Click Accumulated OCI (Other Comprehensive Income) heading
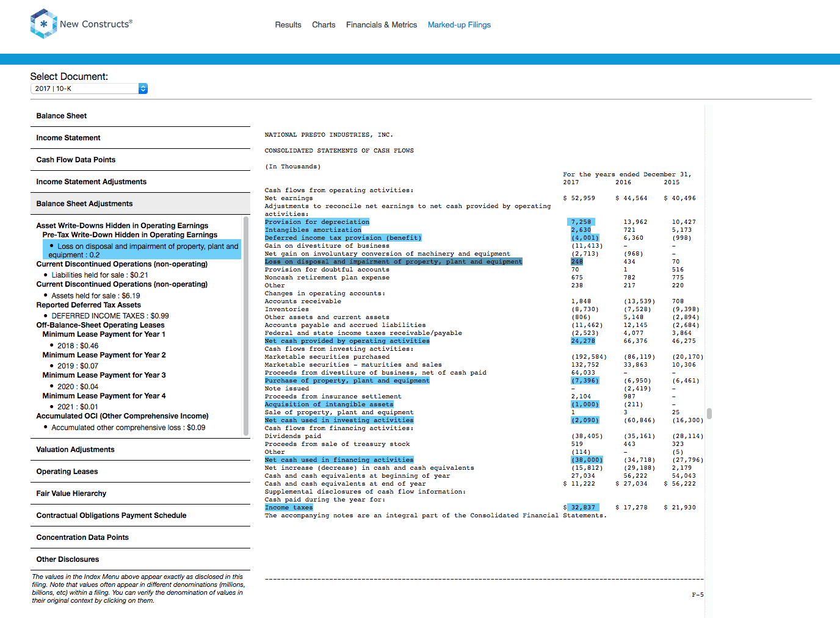The image size is (840, 618). tap(122, 416)
